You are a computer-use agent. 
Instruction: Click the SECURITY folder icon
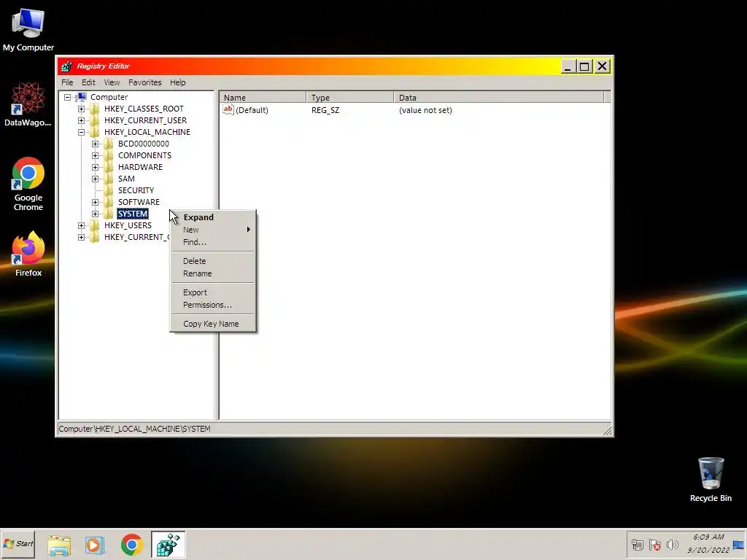click(x=109, y=190)
